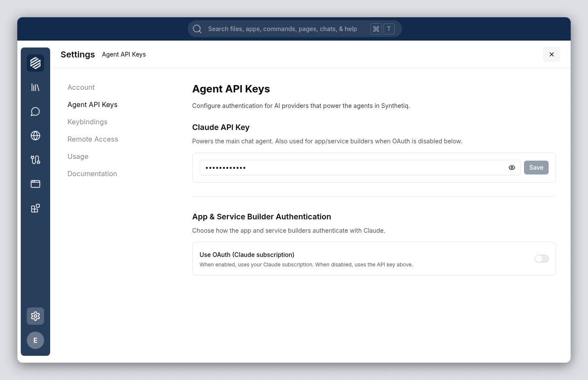Open the app window icon in sidebar
This screenshot has height=380, width=588.
click(x=35, y=184)
